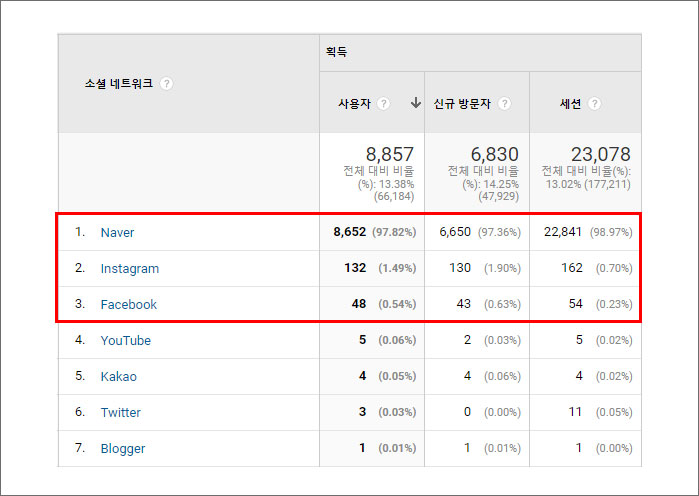Click the total sessions value 23,078
Image resolution: width=699 pixels, height=496 pixels.
point(599,154)
